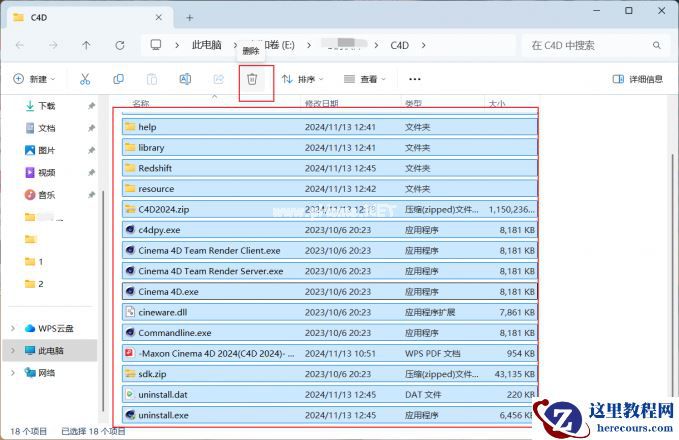Screen dimensions: 679x440
Task: Open folder named 1 in sidebar
Action: [x=35, y=262]
